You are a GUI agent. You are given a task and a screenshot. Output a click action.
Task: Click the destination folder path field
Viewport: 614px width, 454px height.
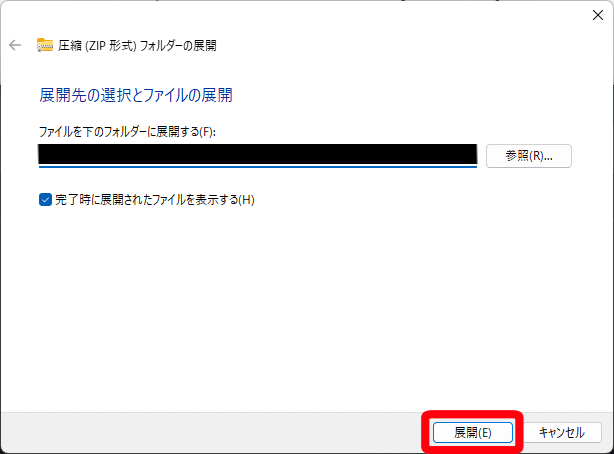[258, 156]
